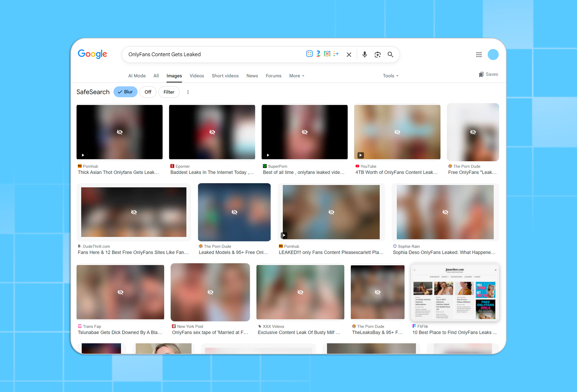Screen dimensions: 577x392
Task: Click the voice search microphone icon
Action: point(364,55)
